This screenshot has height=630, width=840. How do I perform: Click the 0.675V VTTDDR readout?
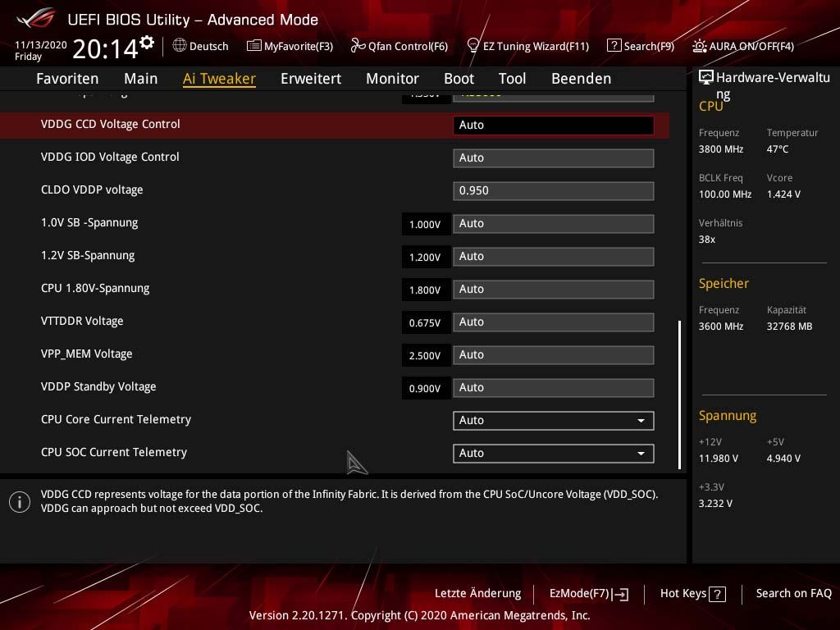point(426,323)
